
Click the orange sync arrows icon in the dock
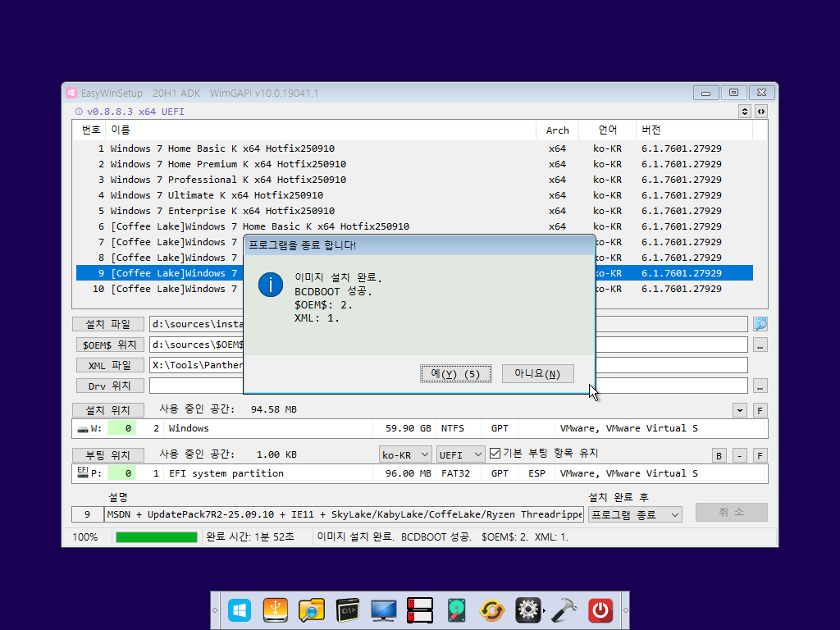coord(492,610)
